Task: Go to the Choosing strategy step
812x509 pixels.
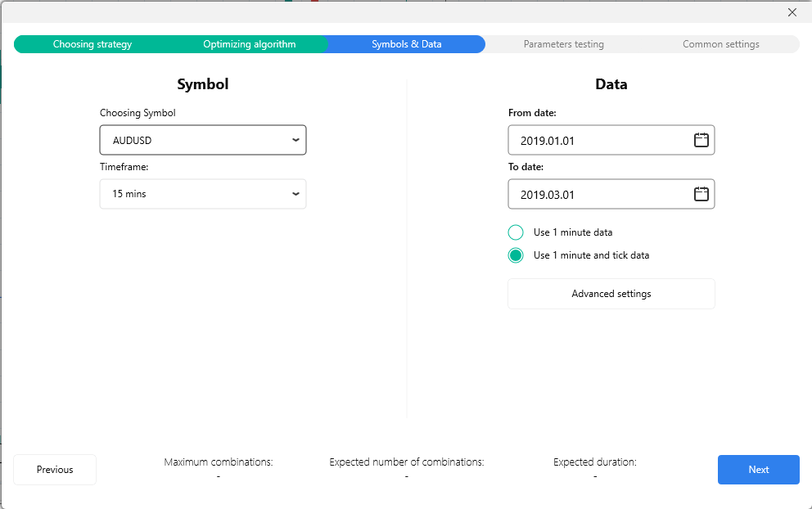Action: 92,44
